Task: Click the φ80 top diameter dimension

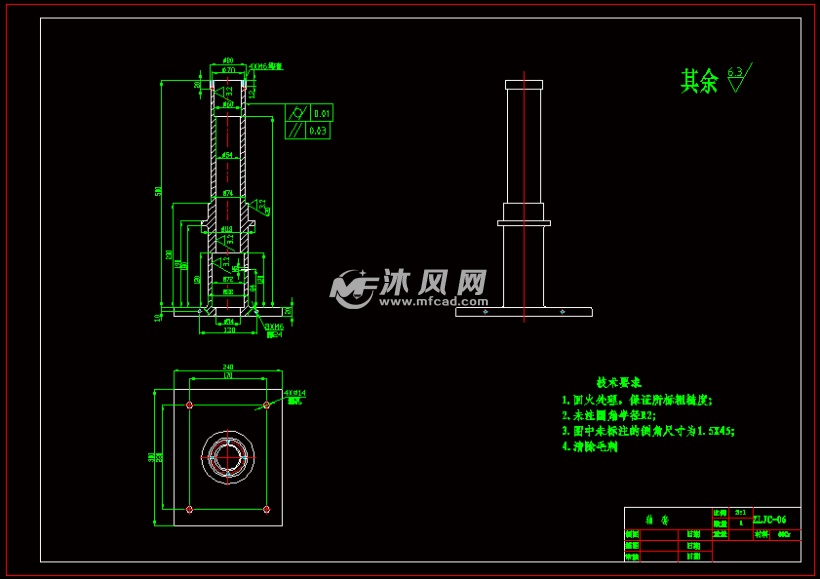Action: (x=228, y=61)
